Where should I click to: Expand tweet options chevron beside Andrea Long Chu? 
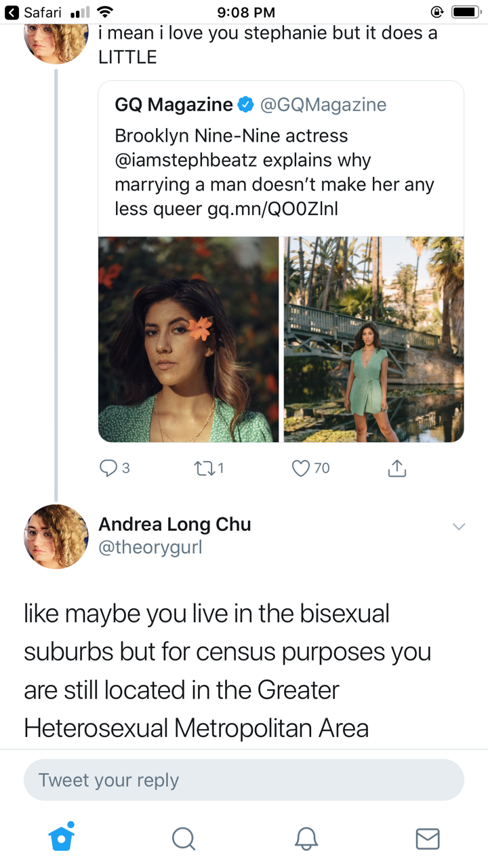(459, 527)
